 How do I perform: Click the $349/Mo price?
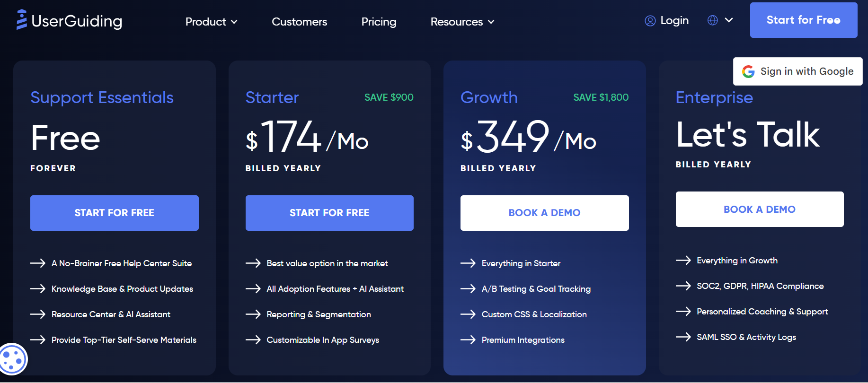pyautogui.click(x=529, y=137)
